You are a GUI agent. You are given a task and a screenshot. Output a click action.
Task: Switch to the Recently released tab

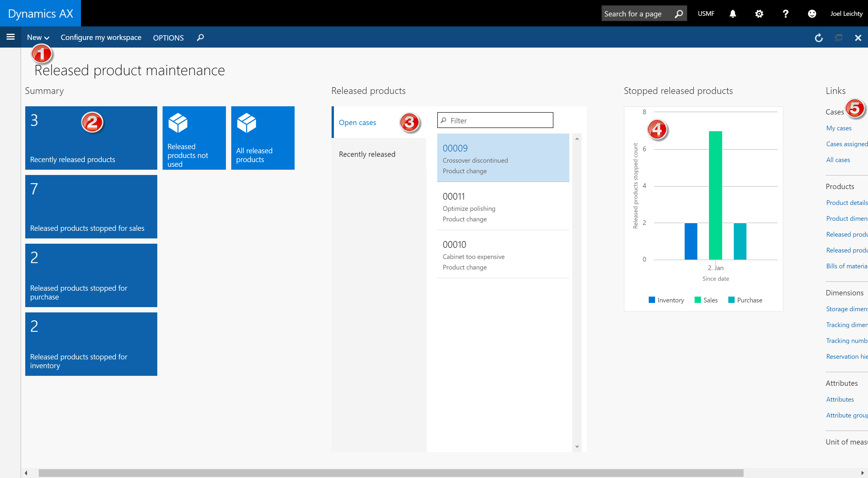tap(367, 154)
